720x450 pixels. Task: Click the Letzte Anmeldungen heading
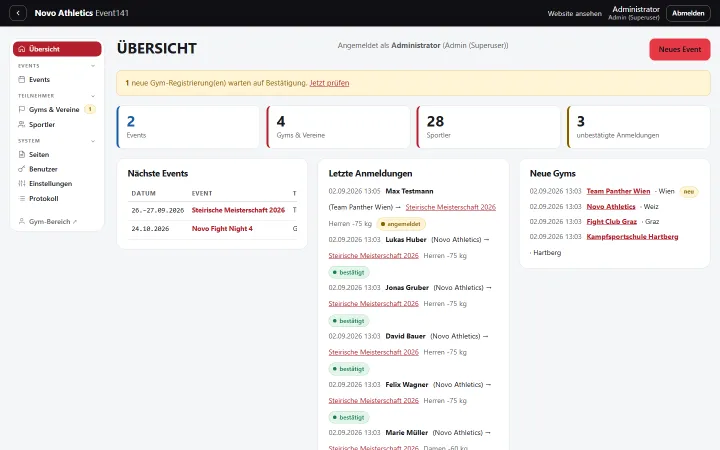coord(370,174)
